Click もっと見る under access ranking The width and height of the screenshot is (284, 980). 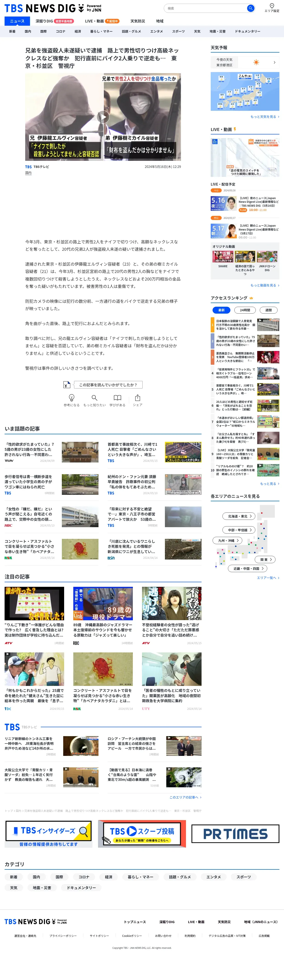pyautogui.click(x=270, y=484)
